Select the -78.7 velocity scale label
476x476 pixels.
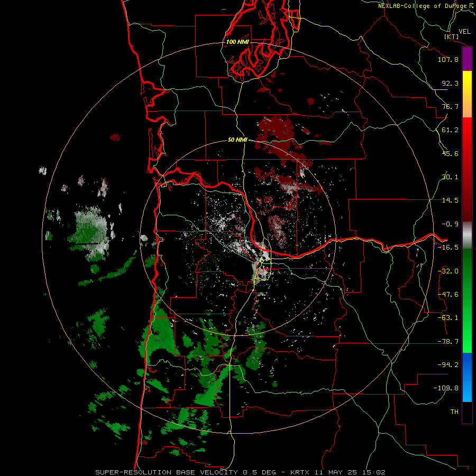(x=448, y=342)
